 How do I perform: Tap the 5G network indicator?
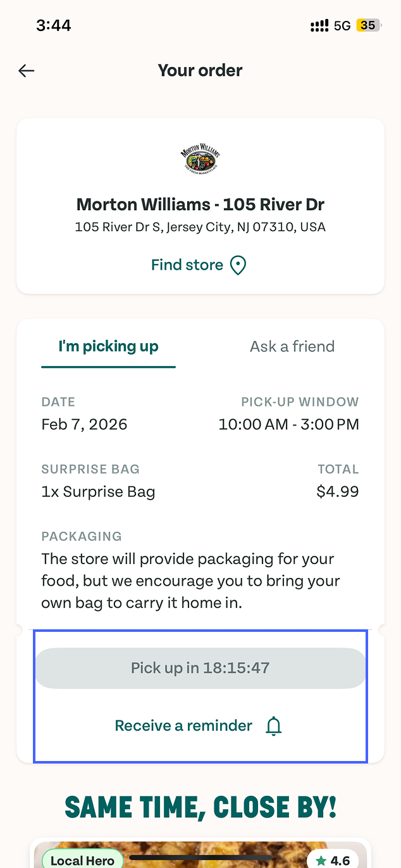point(342,26)
